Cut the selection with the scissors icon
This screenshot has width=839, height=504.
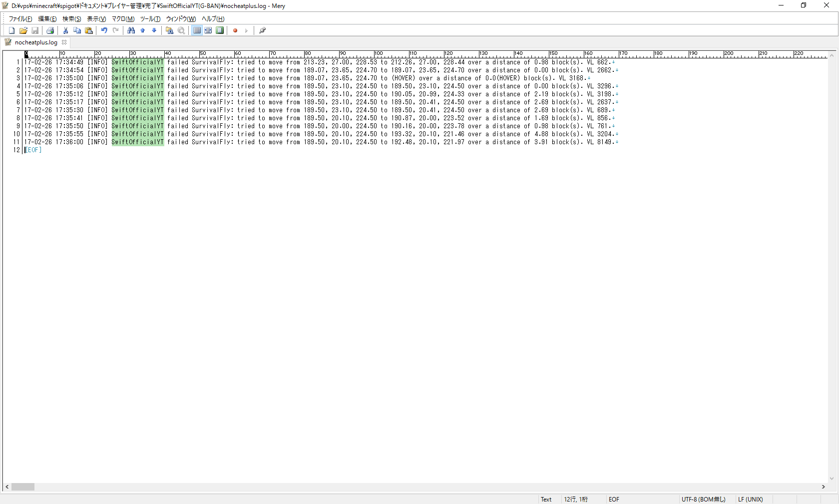[x=65, y=30]
